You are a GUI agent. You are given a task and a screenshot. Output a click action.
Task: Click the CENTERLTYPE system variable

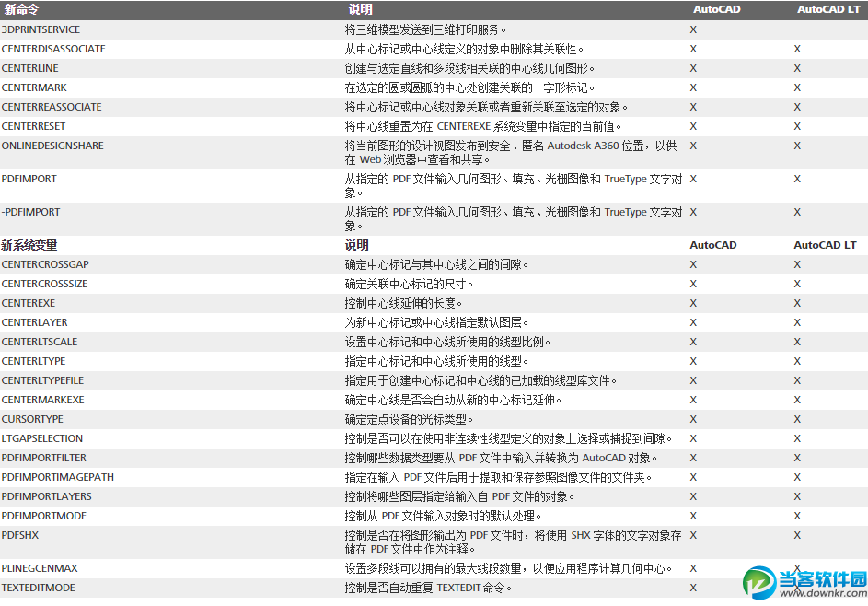click(x=33, y=362)
